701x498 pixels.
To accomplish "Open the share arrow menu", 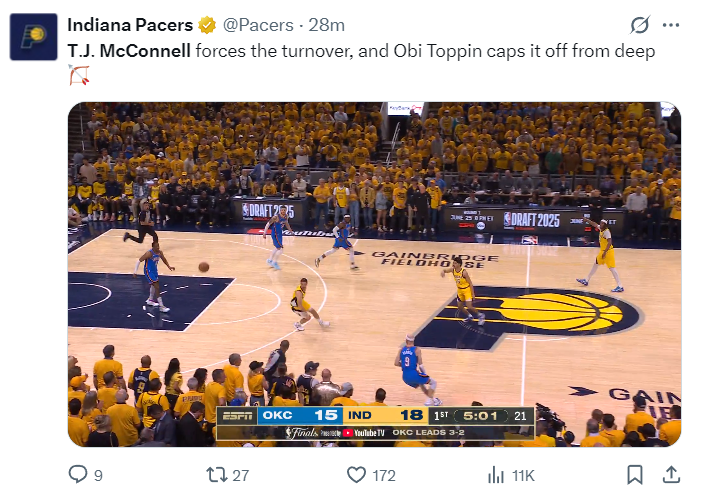I will [x=671, y=475].
